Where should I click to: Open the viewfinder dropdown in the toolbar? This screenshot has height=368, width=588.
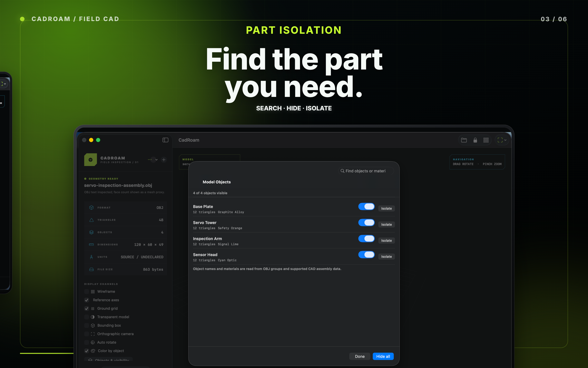tap(502, 140)
